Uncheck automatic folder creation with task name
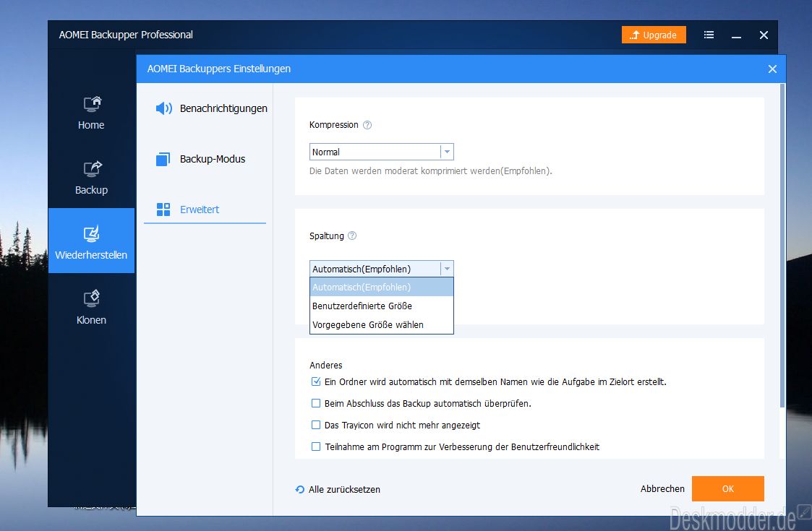 tap(316, 381)
